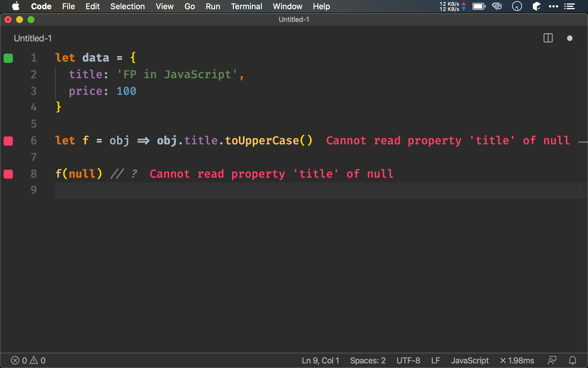Screen dimensions: 588x368
Task: Click the green Quokka marker on line 1
Action: (8, 58)
